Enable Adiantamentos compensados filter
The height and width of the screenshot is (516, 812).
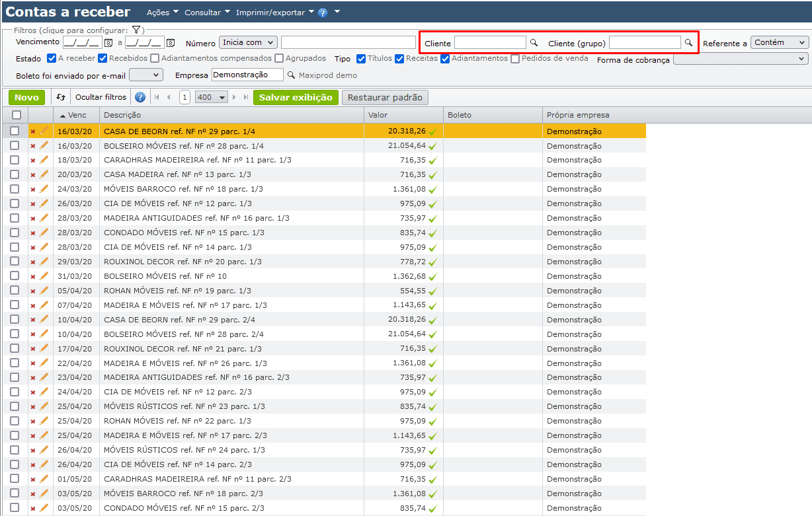155,58
